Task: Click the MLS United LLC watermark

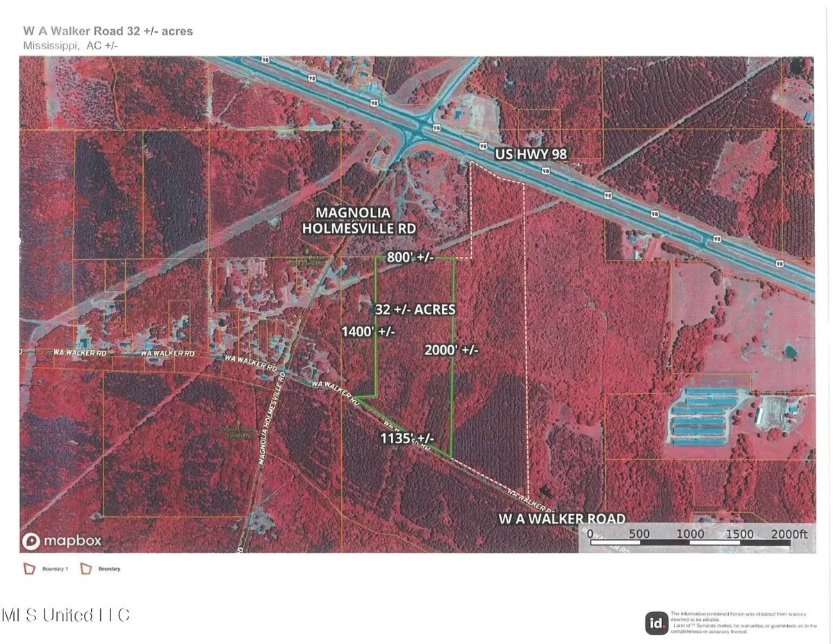Action: tap(66, 615)
